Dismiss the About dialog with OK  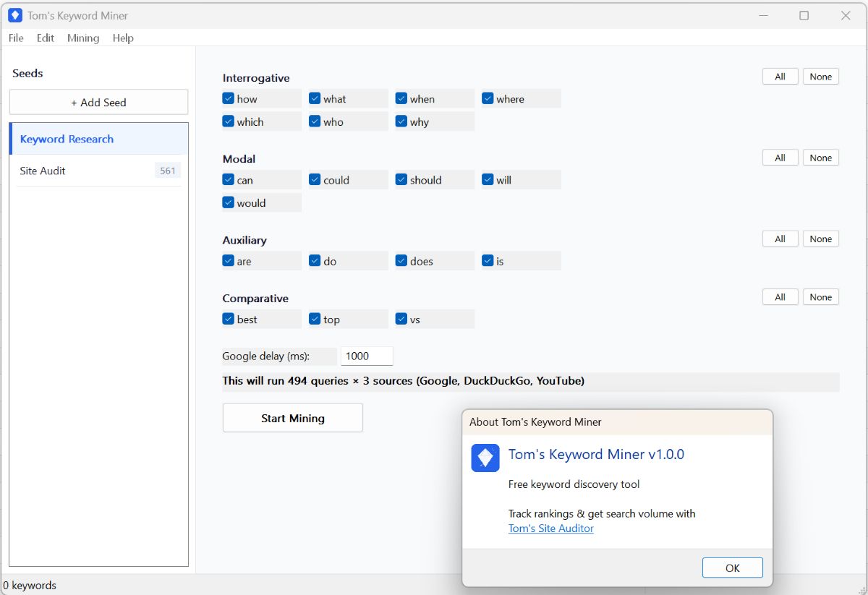click(x=732, y=567)
